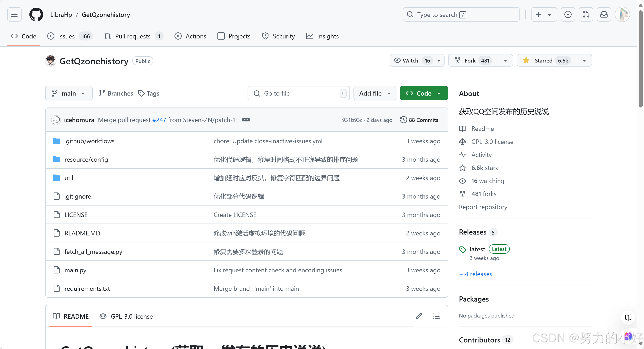This screenshot has width=644, height=349.
Task: Open the util folder
Action: pos(69,178)
